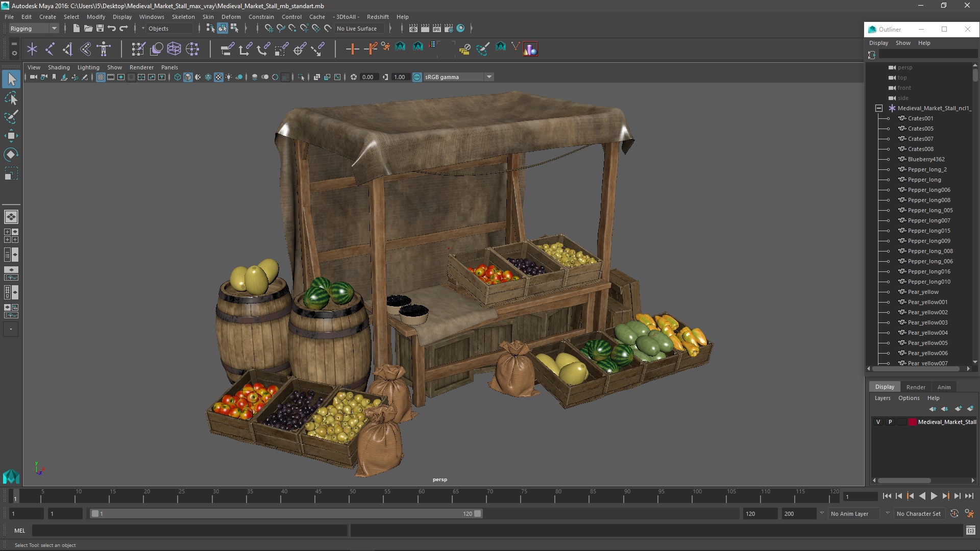This screenshot has width=980, height=551.
Task: Open animation preferences running-man icon
Action: (969, 514)
